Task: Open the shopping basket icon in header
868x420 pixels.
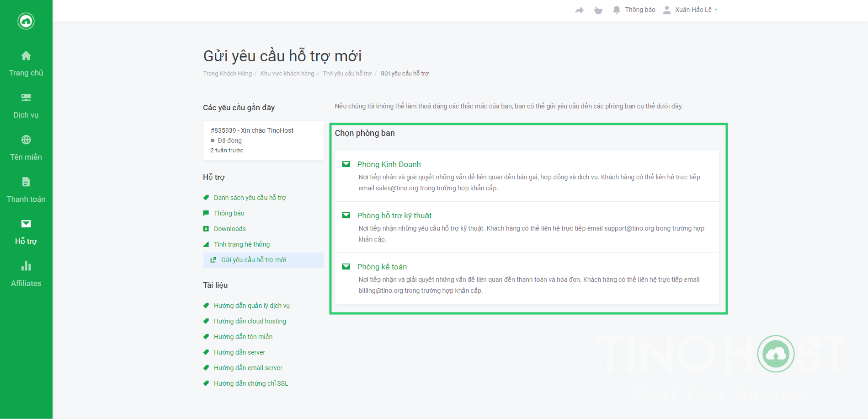Action: [x=598, y=10]
